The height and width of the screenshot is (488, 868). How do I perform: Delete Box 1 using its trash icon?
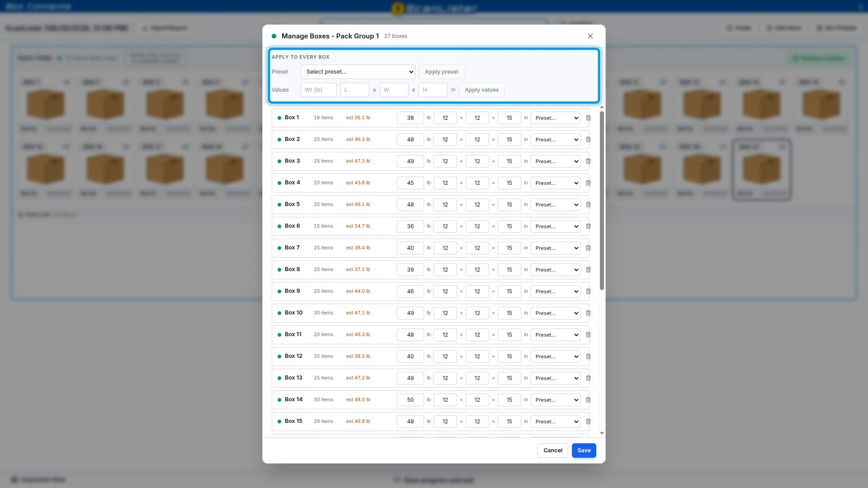(x=588, y=118)
